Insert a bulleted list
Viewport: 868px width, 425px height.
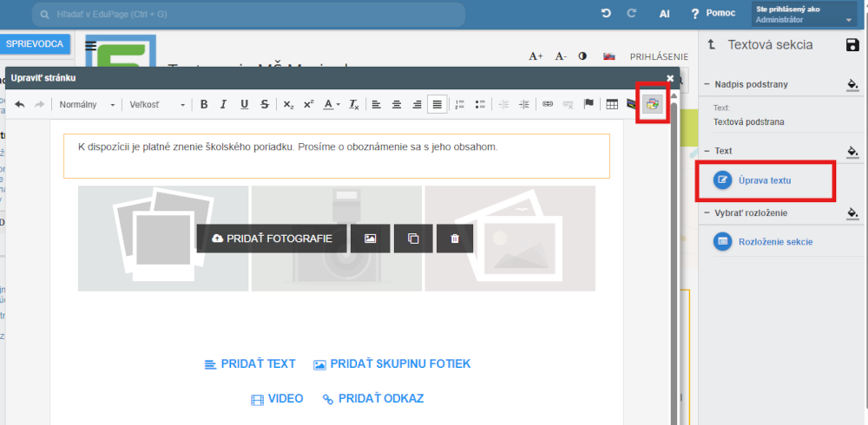(480, 105)
